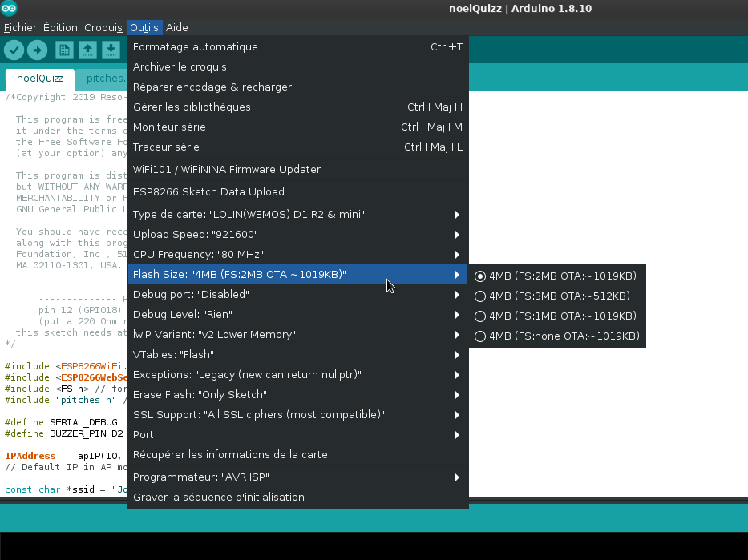This screenshot has height=560, width=748.
Task: Expand the Port submenu
Action: (297, 435)
